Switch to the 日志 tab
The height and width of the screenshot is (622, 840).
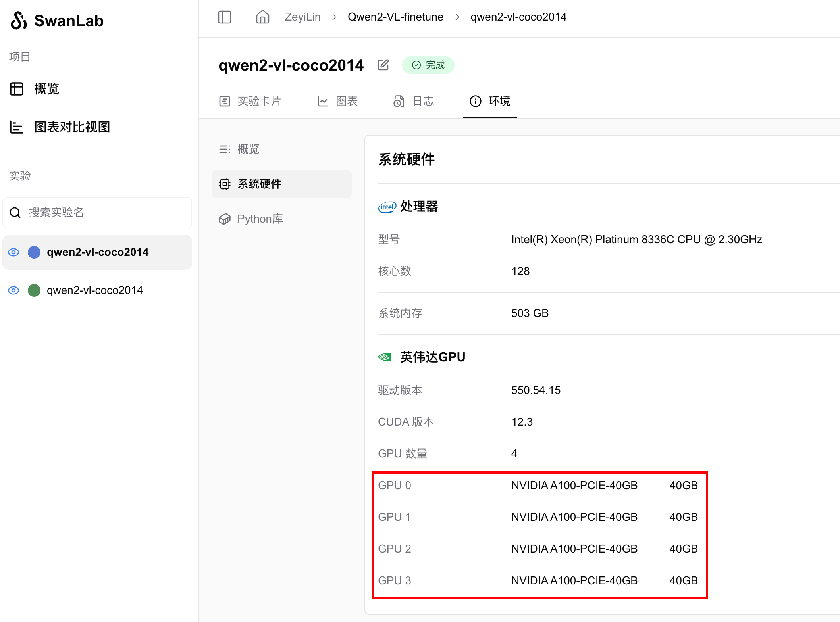(x=414, y=101)
